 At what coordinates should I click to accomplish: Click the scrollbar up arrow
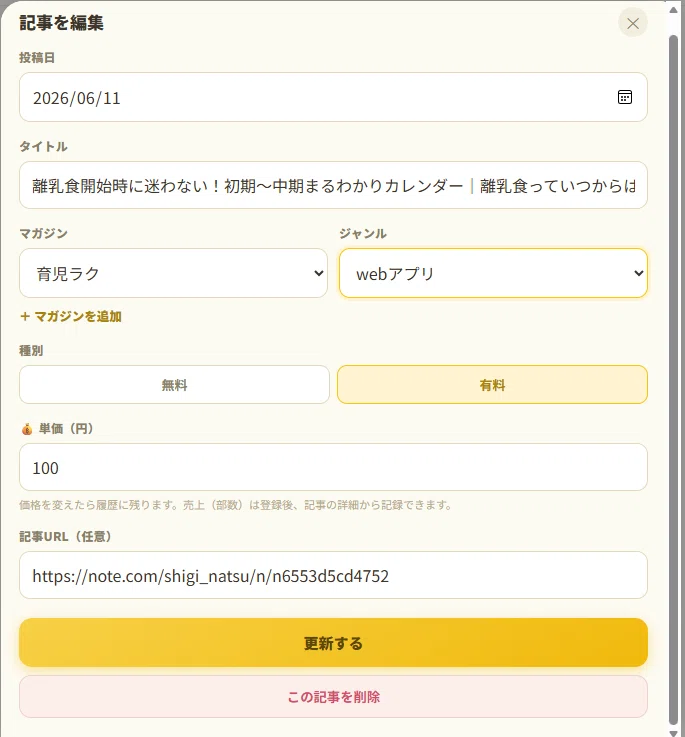coord(673,10)
